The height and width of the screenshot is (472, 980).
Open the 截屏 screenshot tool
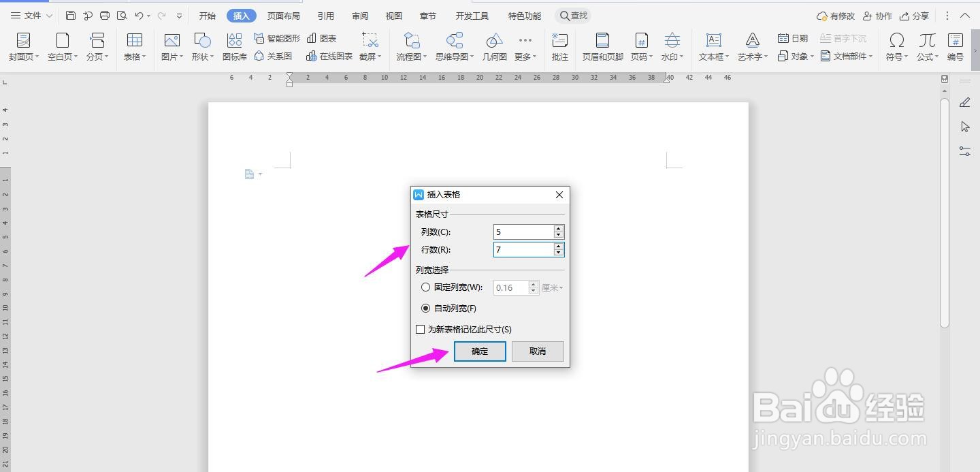370,47
